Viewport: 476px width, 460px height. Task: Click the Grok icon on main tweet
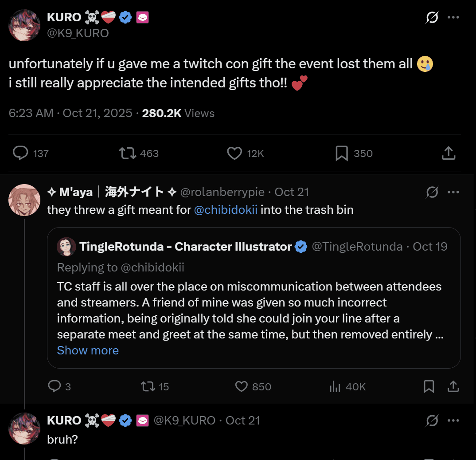click(432, 18)
